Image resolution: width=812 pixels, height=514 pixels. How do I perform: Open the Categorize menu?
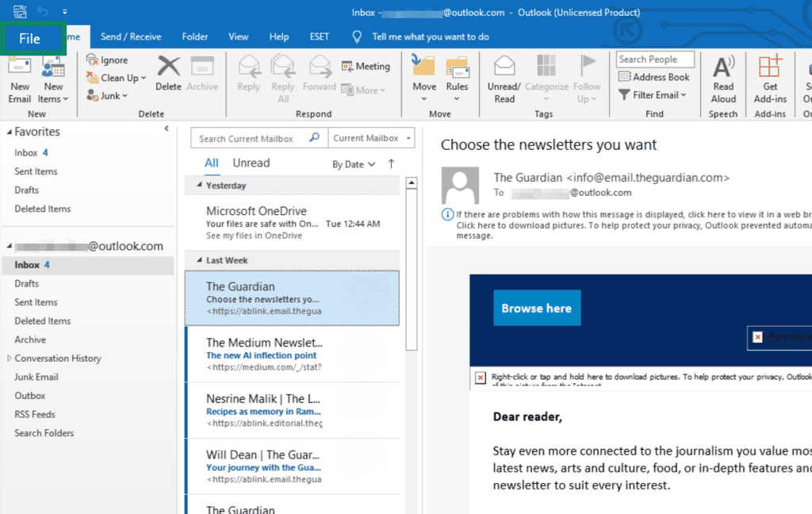coord(546,79)
